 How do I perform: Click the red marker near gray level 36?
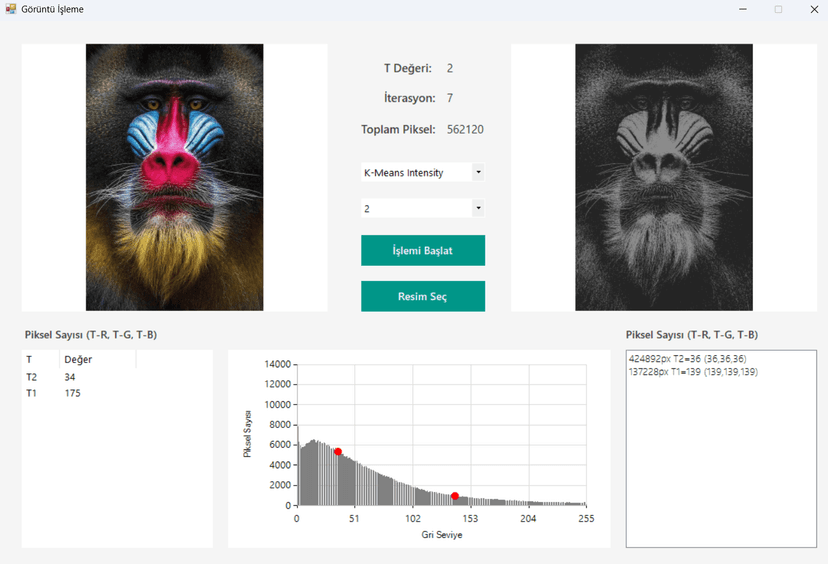[x=338, y=452]
